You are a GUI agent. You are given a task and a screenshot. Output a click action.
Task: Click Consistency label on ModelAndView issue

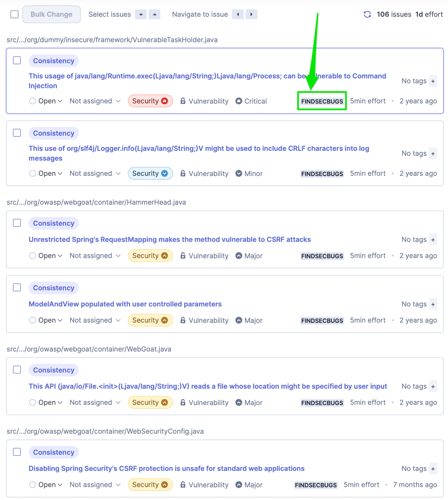click(54, 288)
